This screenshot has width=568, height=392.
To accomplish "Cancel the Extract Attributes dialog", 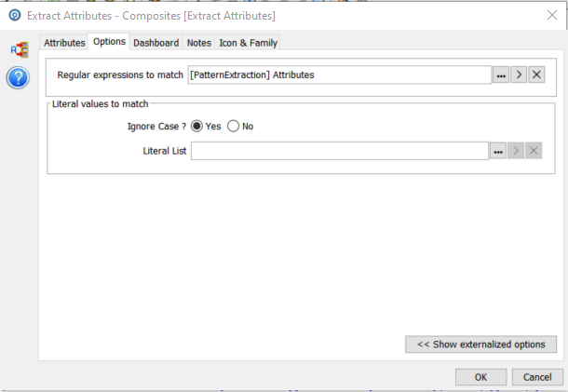I will [x=537, y=377].
